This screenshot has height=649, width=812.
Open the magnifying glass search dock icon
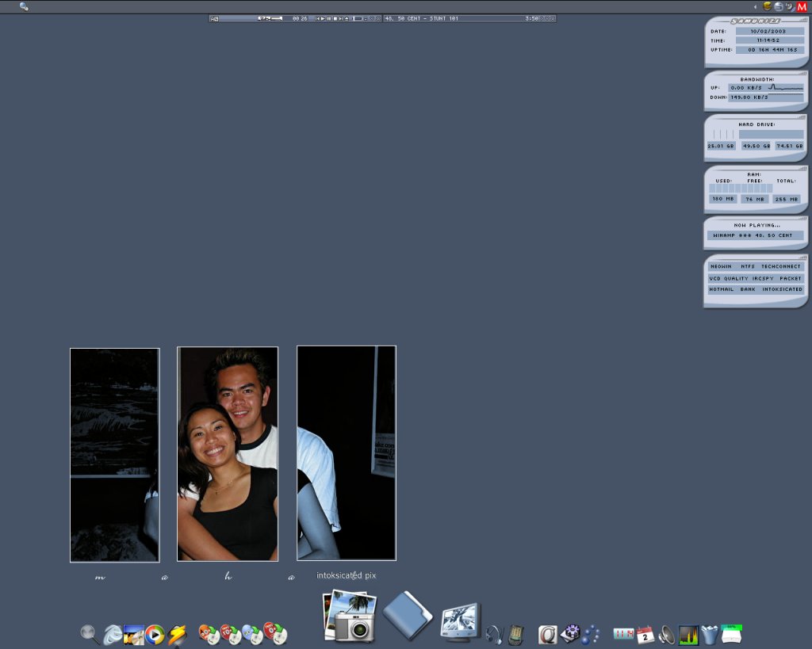click(x=90, y=634)
